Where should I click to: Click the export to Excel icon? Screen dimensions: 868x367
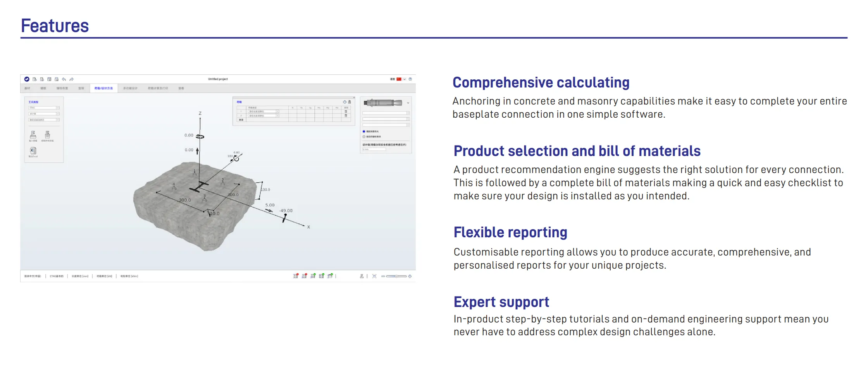(x=33, y=151)
